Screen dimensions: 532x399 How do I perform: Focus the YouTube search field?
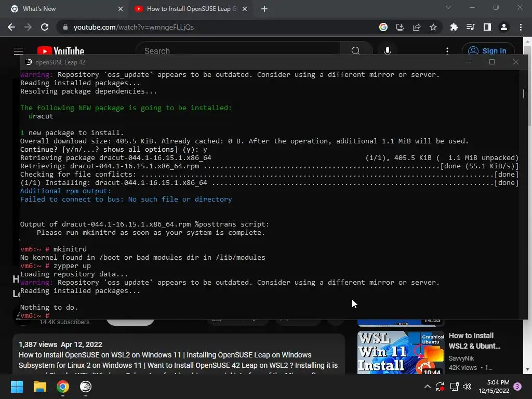click(x=237, y=51)
